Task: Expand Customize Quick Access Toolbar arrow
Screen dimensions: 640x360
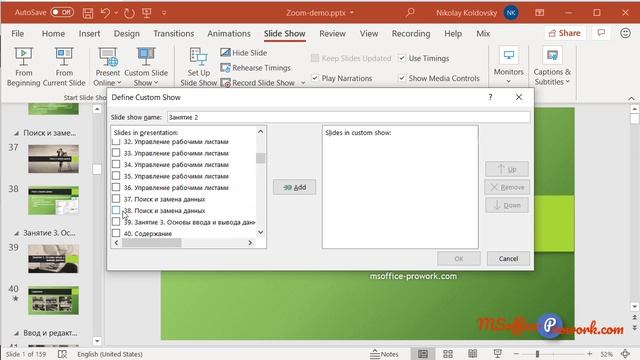Action: pyautogui.click(x=164, y=13)
